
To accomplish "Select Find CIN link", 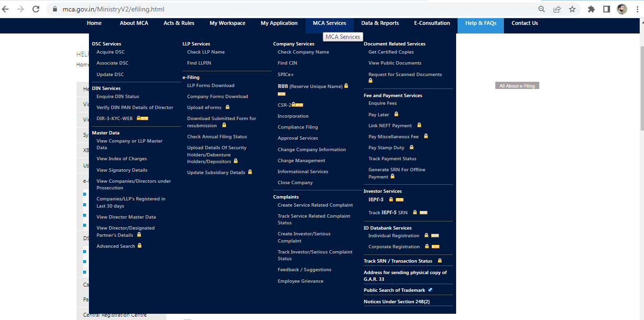I will 287,63.
